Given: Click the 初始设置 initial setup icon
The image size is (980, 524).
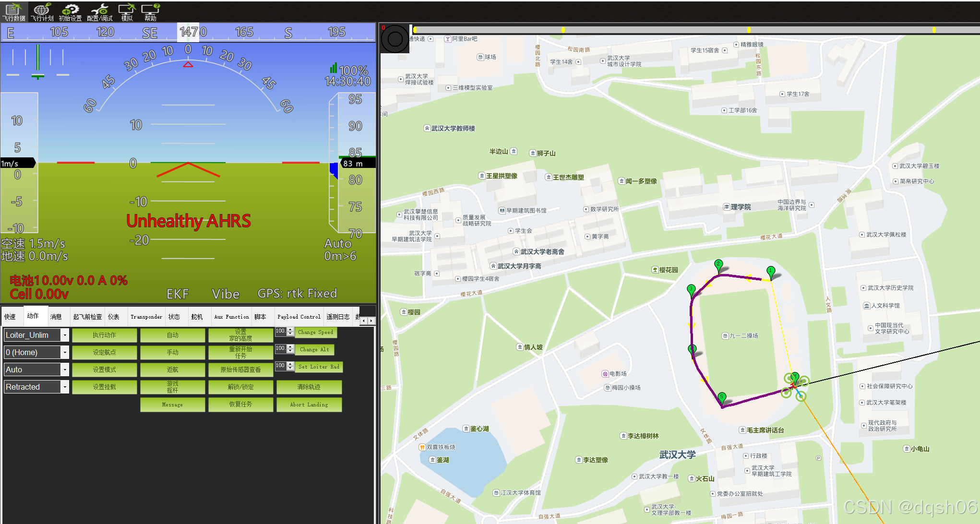Looking at the screenshot, I should coord(70,12).
